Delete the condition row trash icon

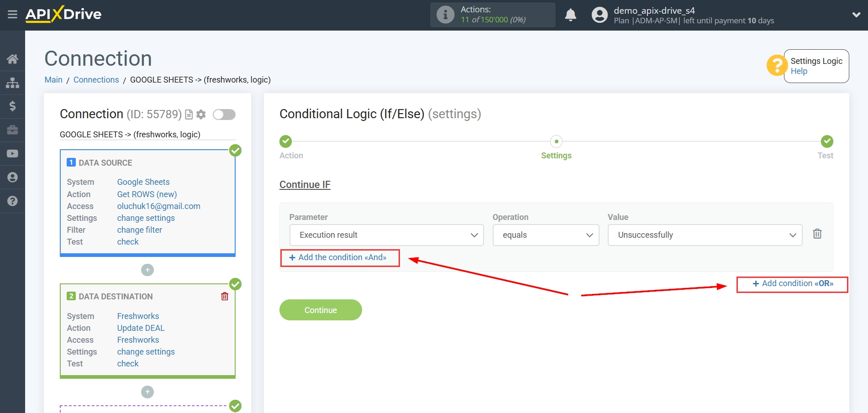(817, 234)
